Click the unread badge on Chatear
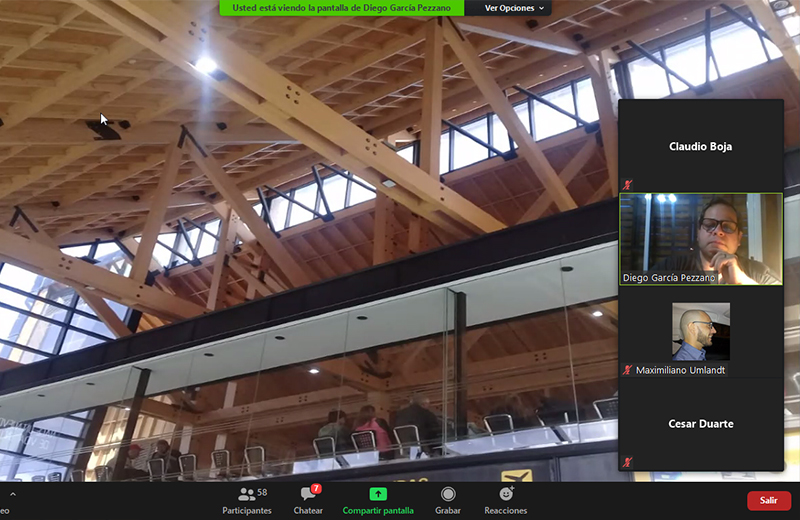Screen dimensions: 800x520 pyautogui.click(x=316, y=488)
